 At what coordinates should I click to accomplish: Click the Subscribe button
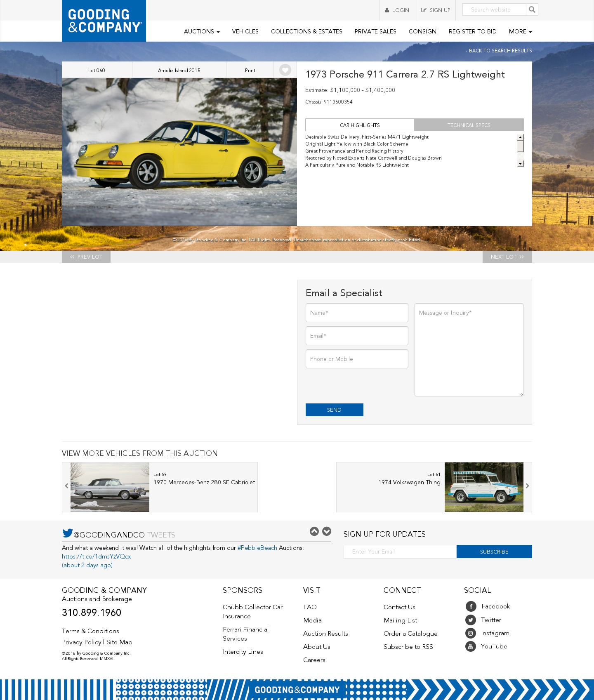click(x=494, y=552)
